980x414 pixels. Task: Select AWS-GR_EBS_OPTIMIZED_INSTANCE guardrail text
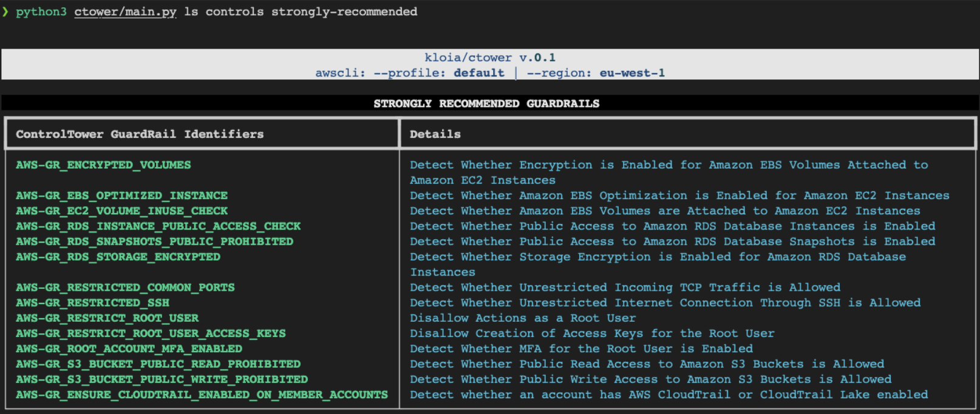(x=121, y=195)
